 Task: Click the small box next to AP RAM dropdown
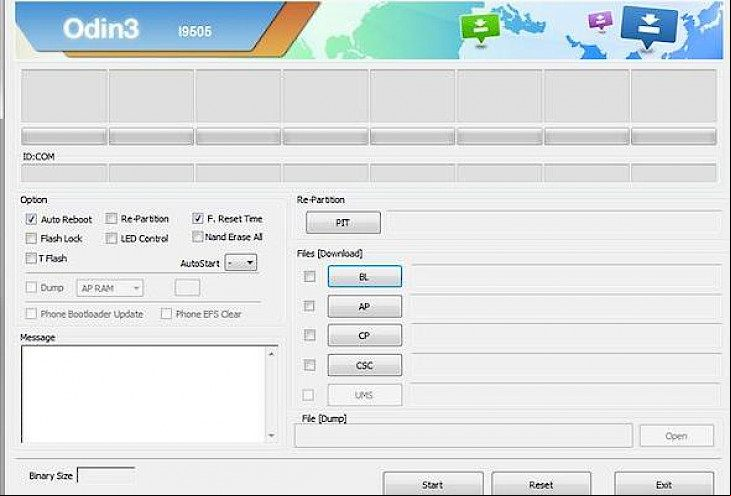tap(187, 288)
